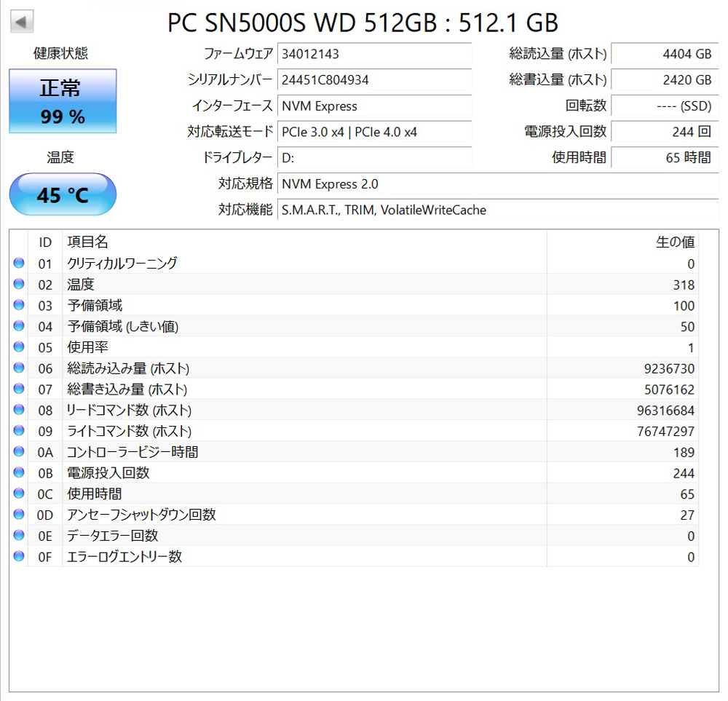Click the 対応転送モード PCIe field
The height and width of the screenshot is (701, 728).
pyautogui.click(x=374, y=132)
